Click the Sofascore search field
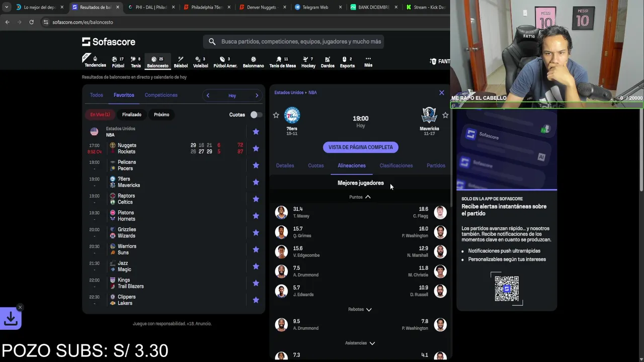Viewport: 644px width, 362px height. click(x=294, y=42)
